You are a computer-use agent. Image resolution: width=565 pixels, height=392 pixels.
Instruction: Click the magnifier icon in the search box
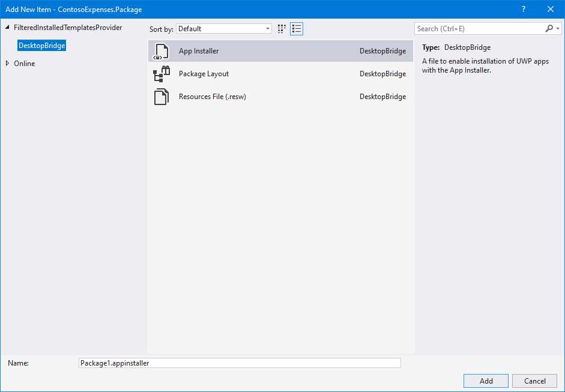pos(549,28)
